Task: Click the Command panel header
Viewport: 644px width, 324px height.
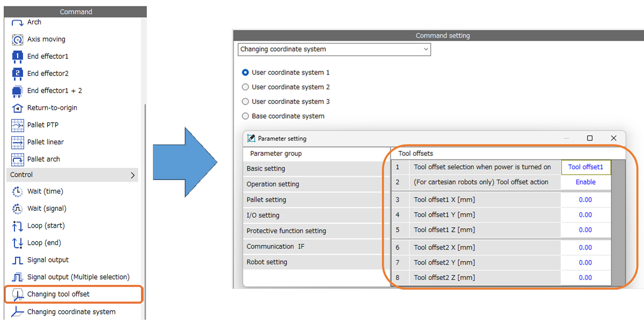Action: [76, 12]
